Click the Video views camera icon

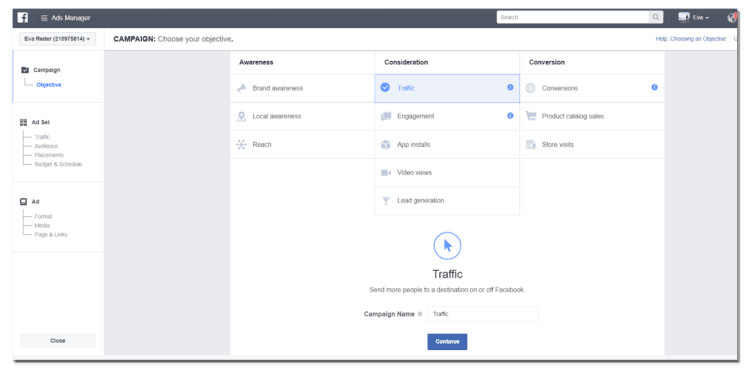(386, 173)
